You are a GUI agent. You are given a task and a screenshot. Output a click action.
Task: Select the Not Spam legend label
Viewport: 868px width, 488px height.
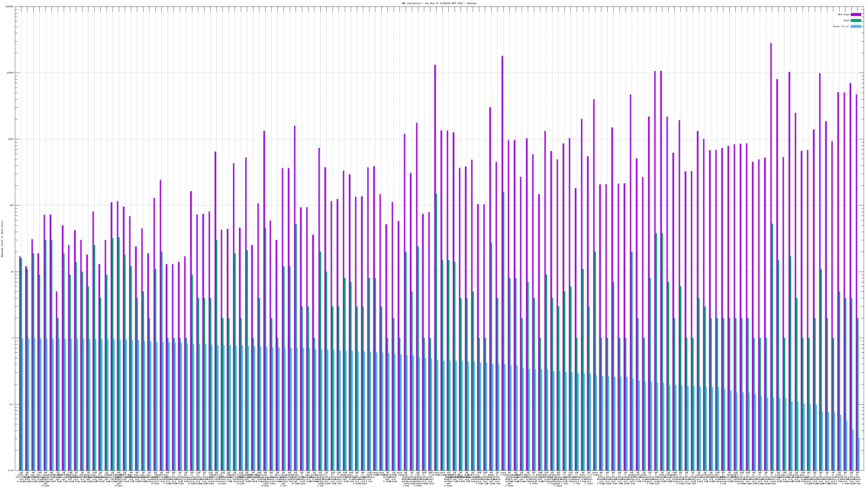click(844, 14)
